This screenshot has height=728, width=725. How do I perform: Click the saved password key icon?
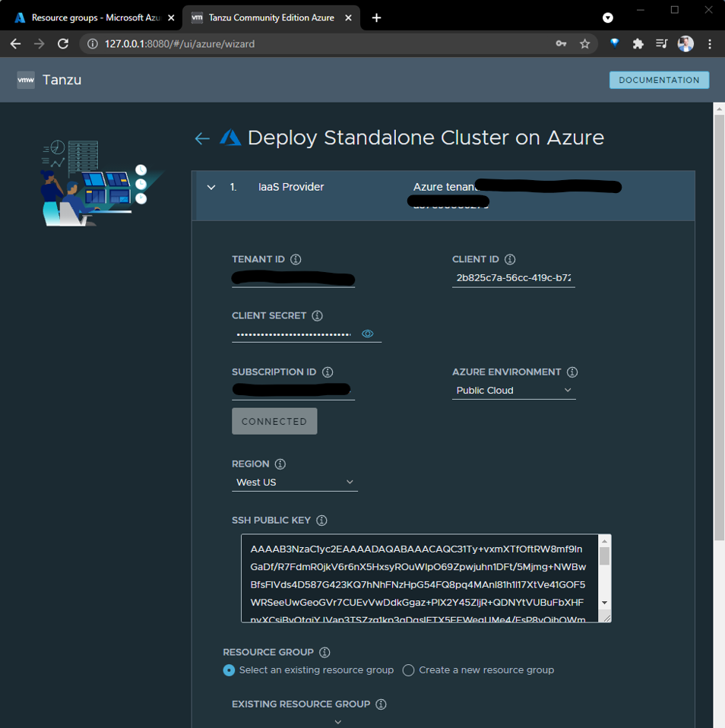coord(561,44)
